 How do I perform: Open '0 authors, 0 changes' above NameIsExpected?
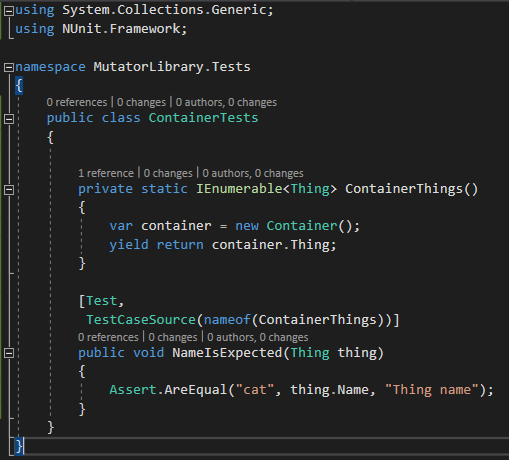[x=258, y=337]
